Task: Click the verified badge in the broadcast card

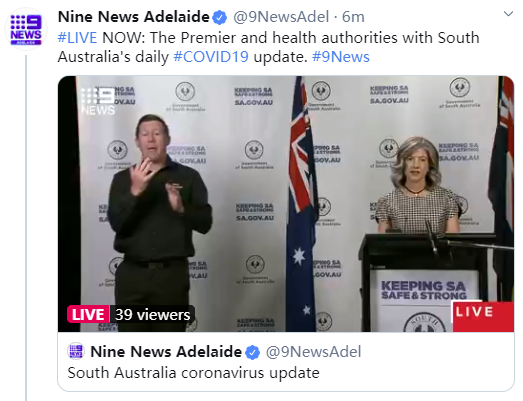Action: pyautogui.click(x=252, y=352)
